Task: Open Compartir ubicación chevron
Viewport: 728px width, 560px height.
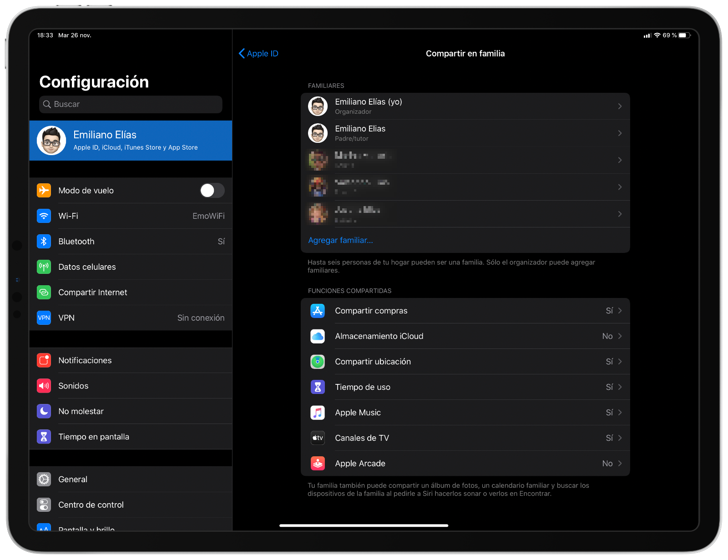Action: pos(620,362)
